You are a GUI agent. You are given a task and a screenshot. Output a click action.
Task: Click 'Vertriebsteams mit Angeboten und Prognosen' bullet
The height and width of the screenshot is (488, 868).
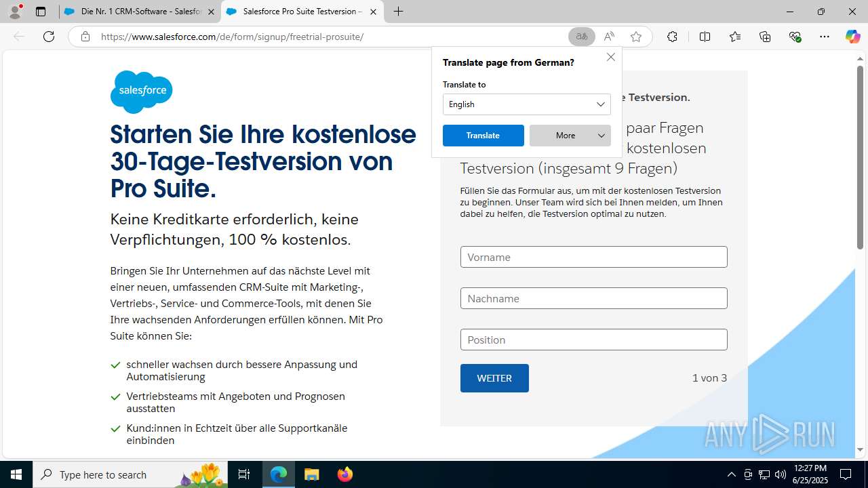click(x=235, y=402)
